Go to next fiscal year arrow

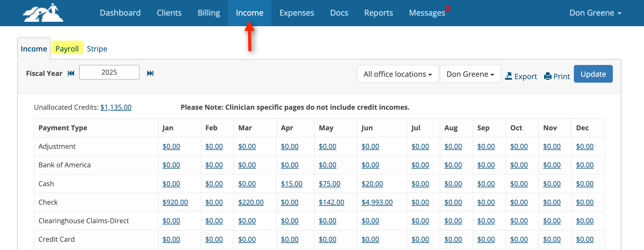coord(150,73)
